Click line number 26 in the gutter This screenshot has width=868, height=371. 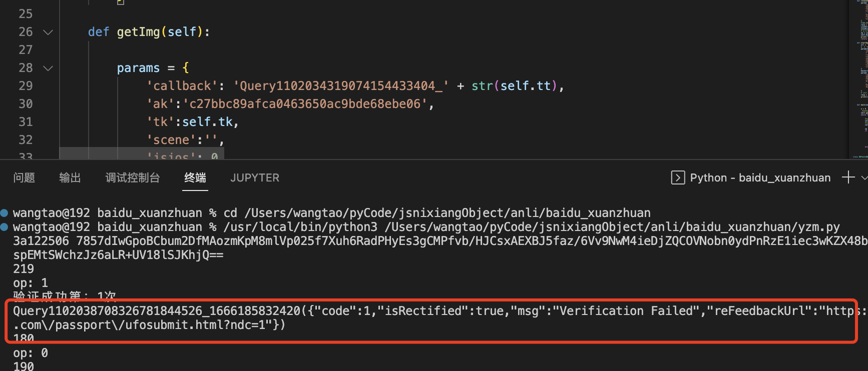point(26,32)
